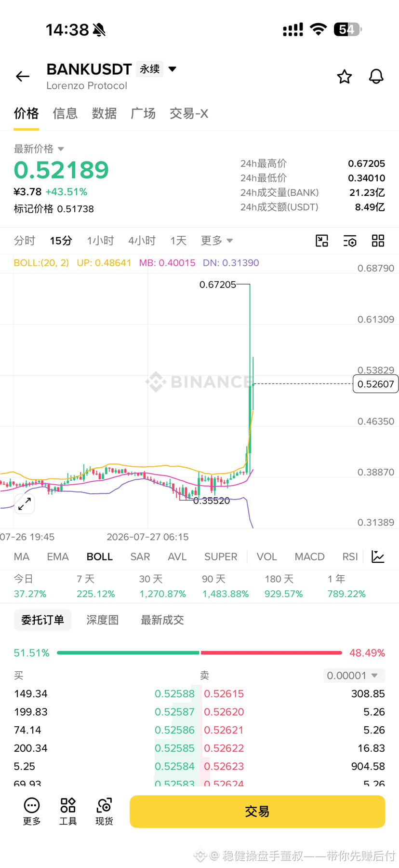Tap the current price marker 0.52607
The width and height of the screenshot is (399, 868).
coord(375,384)
